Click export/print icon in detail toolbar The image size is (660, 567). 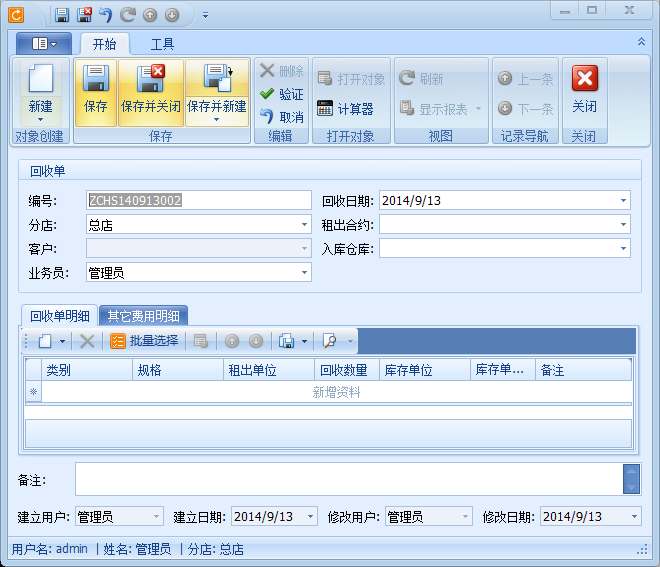click(x=287, y=341)
